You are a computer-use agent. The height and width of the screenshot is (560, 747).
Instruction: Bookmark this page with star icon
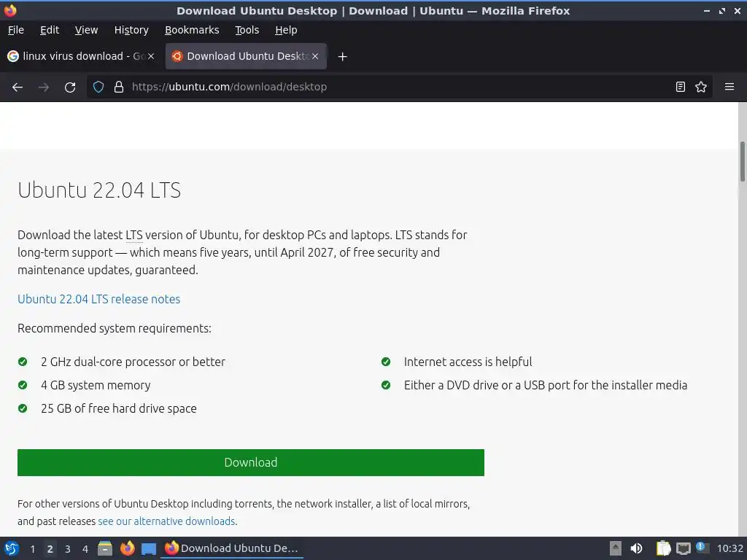(x=701, y=87)
